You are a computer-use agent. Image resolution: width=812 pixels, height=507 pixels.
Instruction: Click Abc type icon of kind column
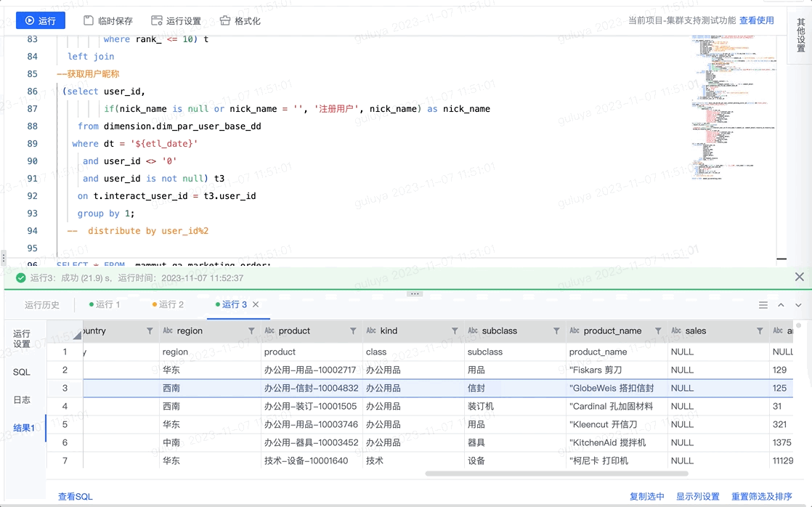[371, 330]
